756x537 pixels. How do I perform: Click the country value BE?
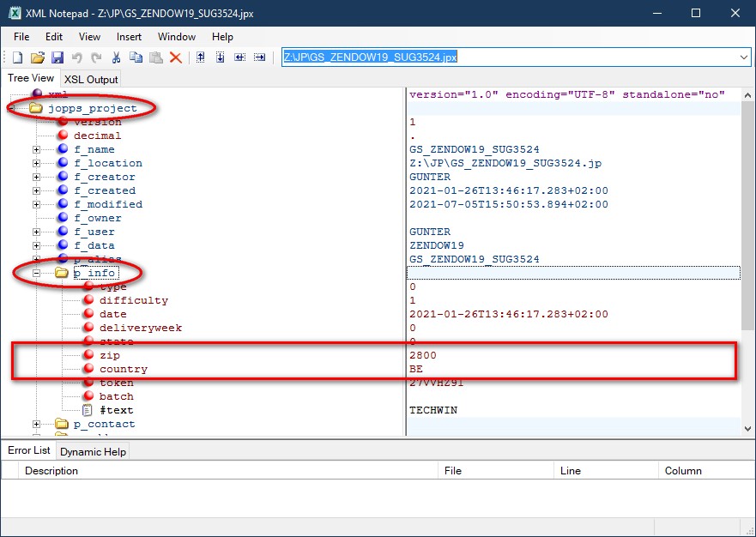[416, 369]
